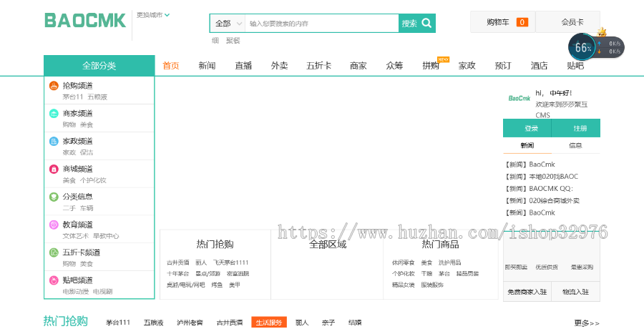Click the 家政频道 blue channel icon
Viewport: 644px width, 329px height.
pos(54,142)
